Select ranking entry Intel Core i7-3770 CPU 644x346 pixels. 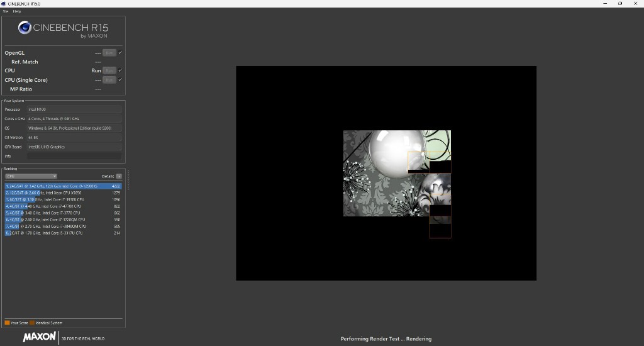coord(64,213)
